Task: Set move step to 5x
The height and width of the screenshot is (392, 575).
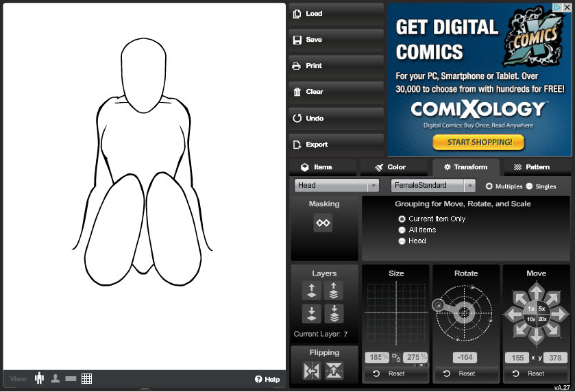Action: pos(542,309)
